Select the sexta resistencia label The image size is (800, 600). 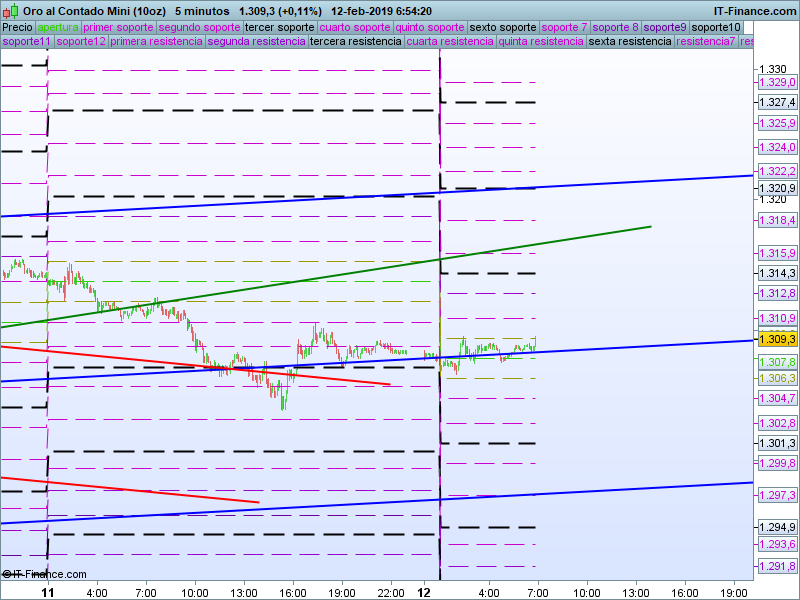[x=630, y=41]
